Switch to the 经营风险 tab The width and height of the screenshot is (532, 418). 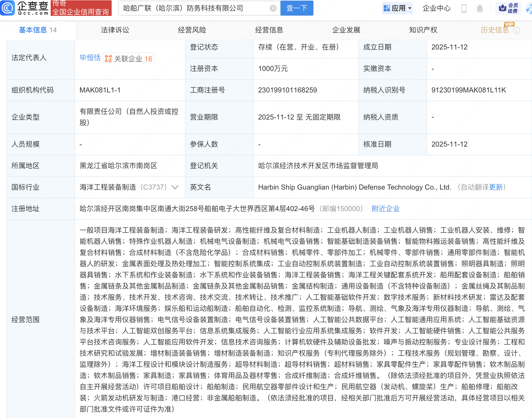coord(192,30)
